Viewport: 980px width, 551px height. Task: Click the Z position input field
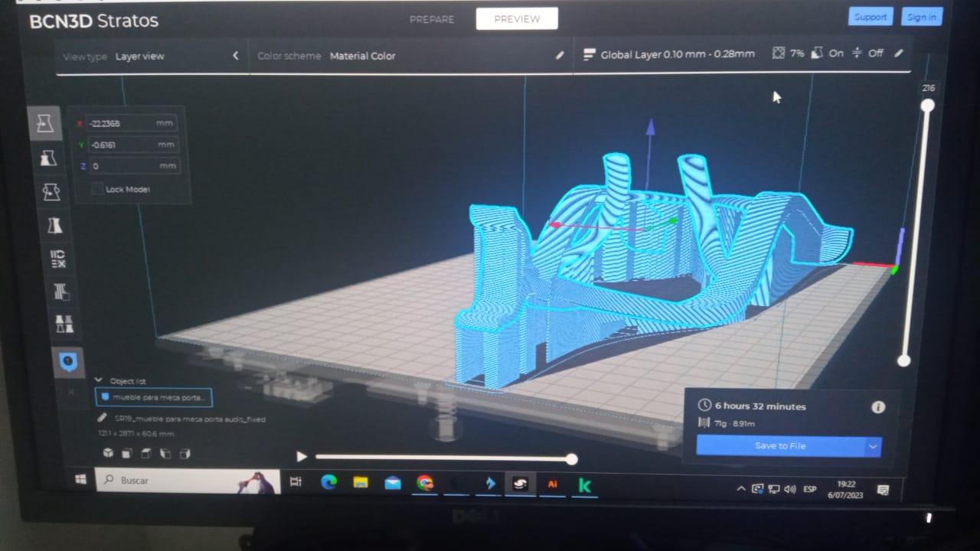[x=134, y=166]
